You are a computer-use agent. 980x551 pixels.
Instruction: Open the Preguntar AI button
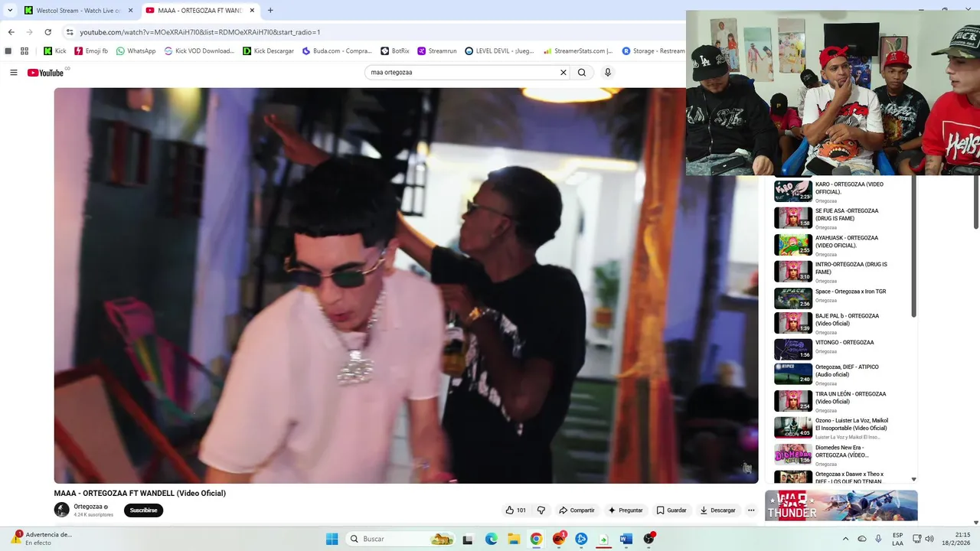[x=626, y=510]
